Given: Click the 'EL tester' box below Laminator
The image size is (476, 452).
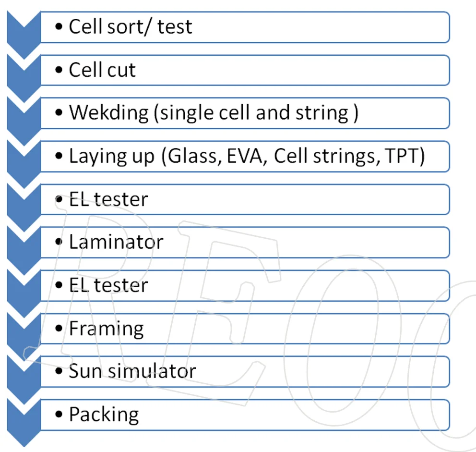Looking at the screenshot, I should click(x=245, y=285).
